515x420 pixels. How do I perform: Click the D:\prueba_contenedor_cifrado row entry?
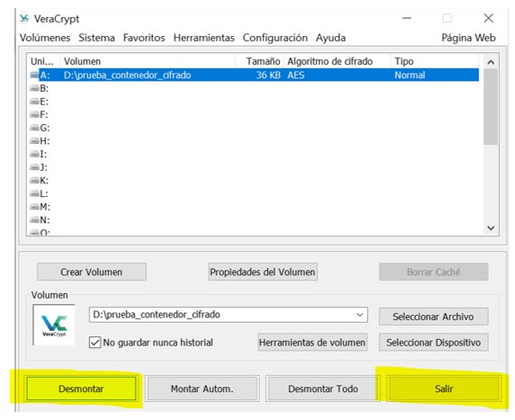[x=128, y=76]
